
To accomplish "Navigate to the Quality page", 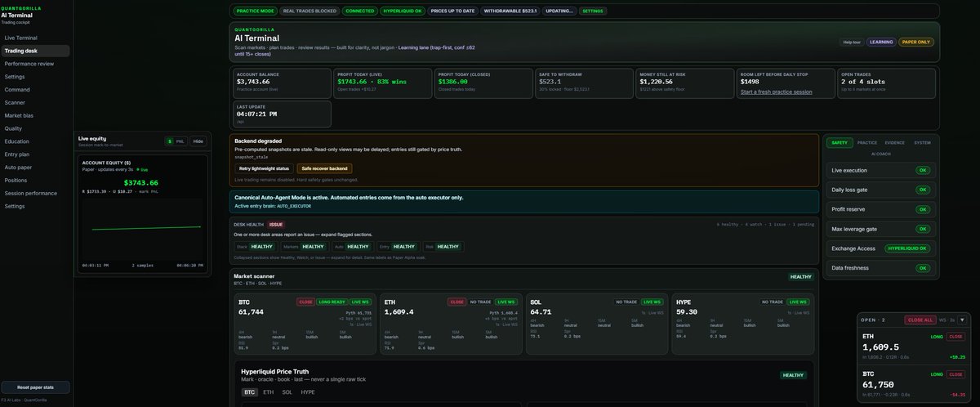I will click(35, 128).
